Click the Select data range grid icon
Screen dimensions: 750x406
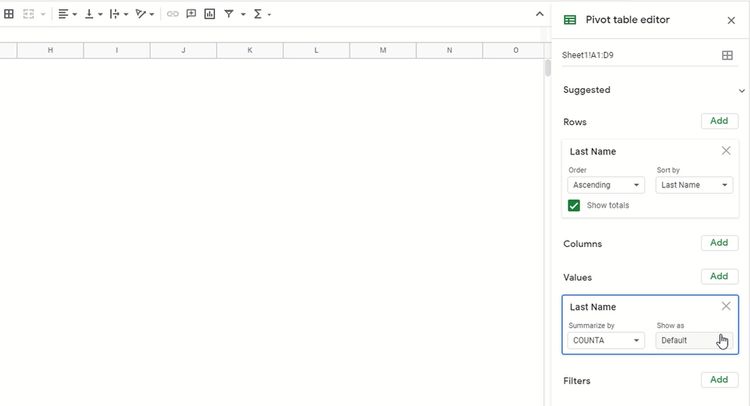[727, 55]
